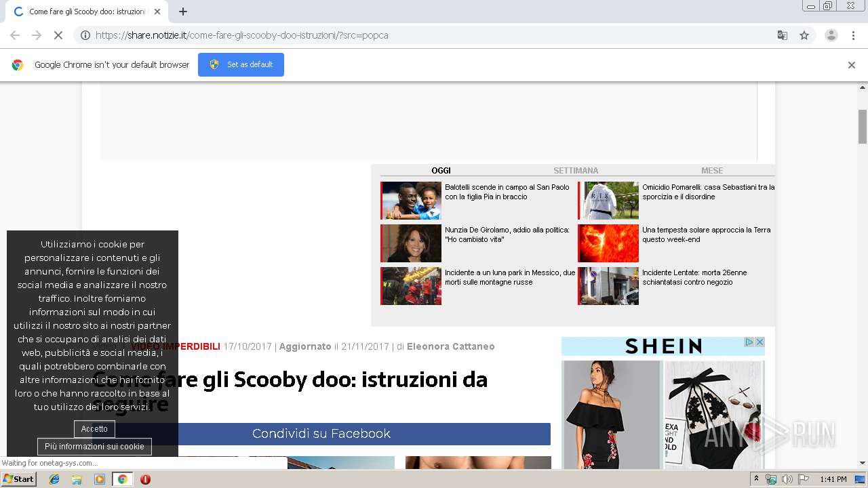Screen dimensions: 868x488
Task: Click luna park incident thumbnail
Action: point(411,286)
